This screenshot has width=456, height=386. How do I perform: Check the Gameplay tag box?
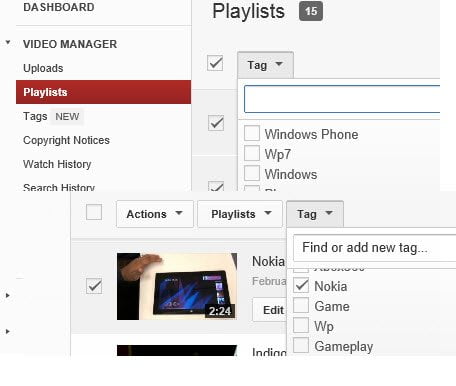click(301, 345)
